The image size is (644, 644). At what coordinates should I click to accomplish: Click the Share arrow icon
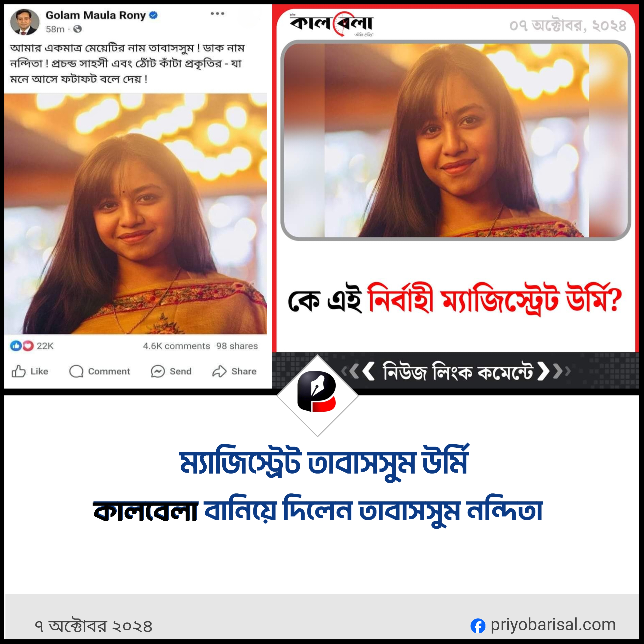[x=219, y=371]
